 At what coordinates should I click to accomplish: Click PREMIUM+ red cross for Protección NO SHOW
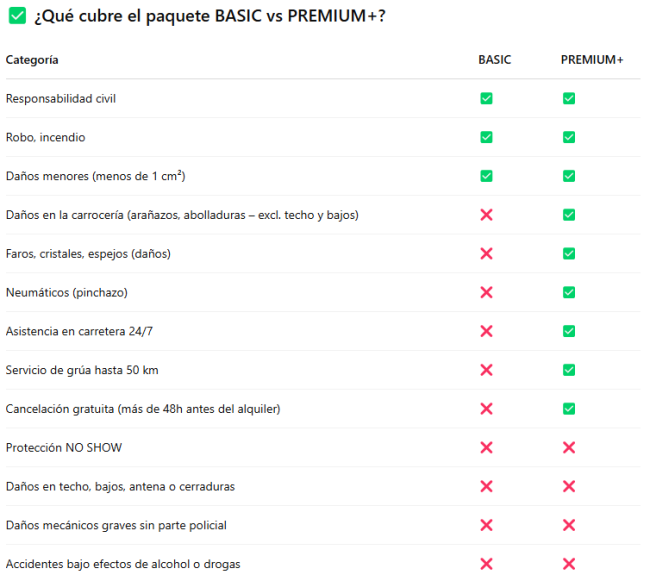[x=569, y=447]
